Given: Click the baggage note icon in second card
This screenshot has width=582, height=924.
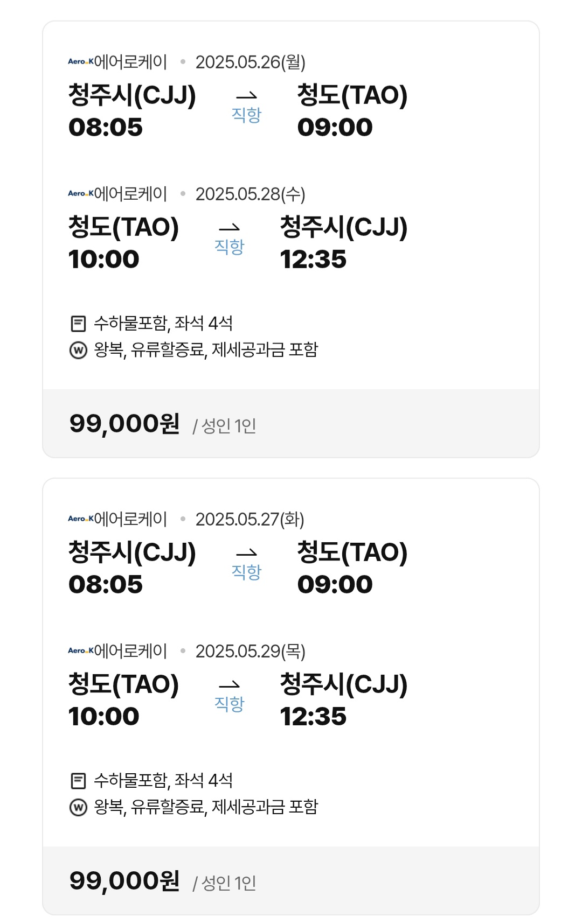Looking at the screenshot, I should [x=79, y=781].
